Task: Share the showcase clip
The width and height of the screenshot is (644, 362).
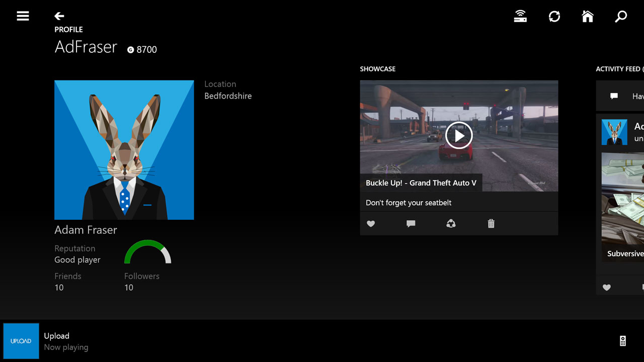Action: tap(451, 224)
